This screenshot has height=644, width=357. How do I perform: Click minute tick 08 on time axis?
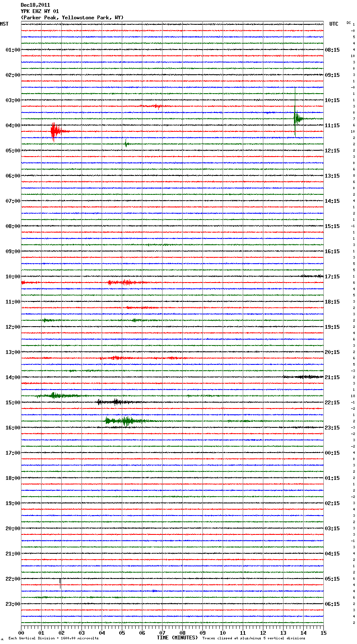click(182, 632)
